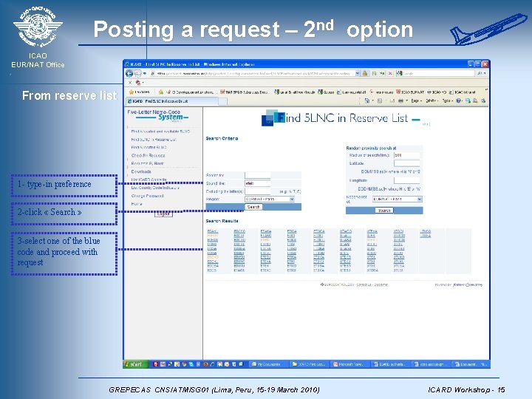Click the security lock icon in address bar
Screen dimensions: 532x399
366,73
